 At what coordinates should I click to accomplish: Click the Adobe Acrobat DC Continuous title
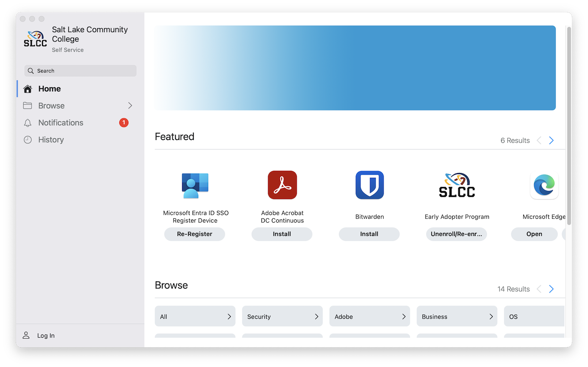coord(282,217)
